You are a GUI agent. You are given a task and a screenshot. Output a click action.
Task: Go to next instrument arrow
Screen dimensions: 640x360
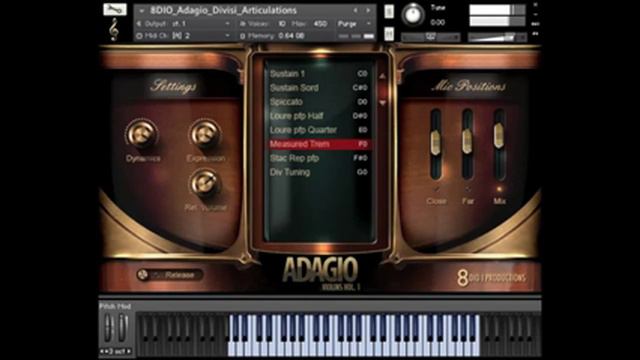tap(368, 10)
